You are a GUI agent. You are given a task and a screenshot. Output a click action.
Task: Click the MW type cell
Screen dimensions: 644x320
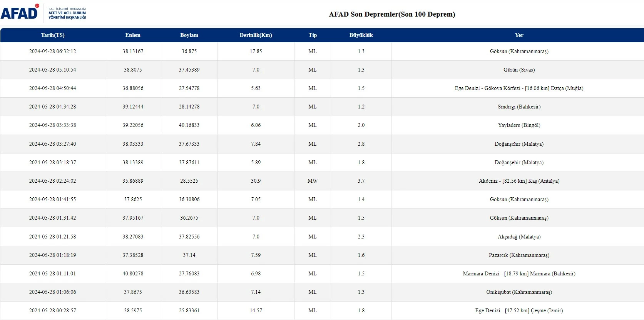click(313, 181)
